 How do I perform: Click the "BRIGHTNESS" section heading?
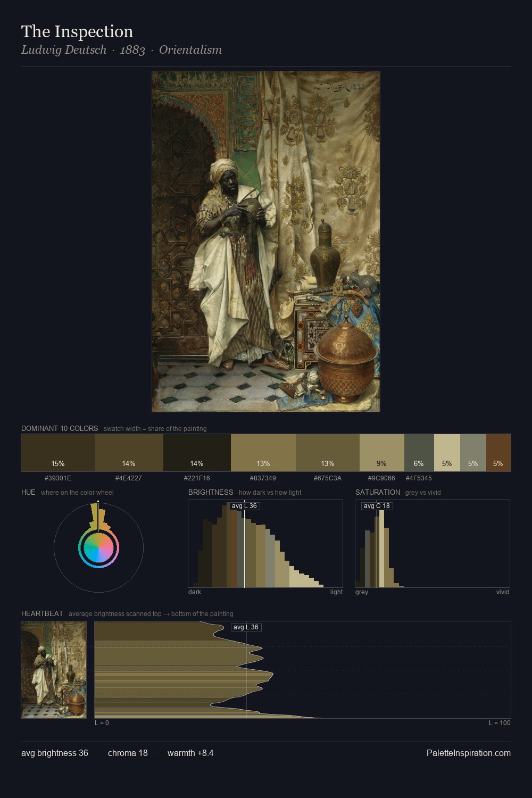[x=211, y=492]
